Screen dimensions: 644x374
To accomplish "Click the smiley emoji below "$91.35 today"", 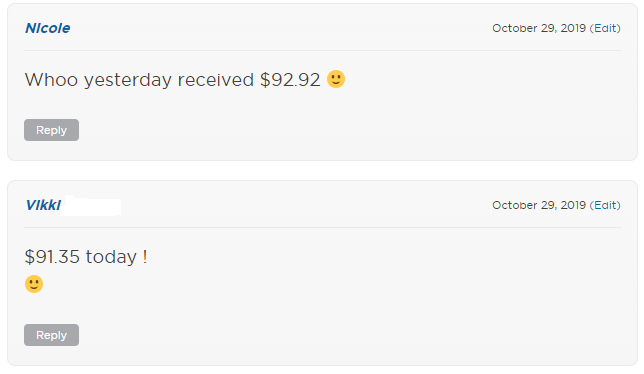I will tap(34, 284).
